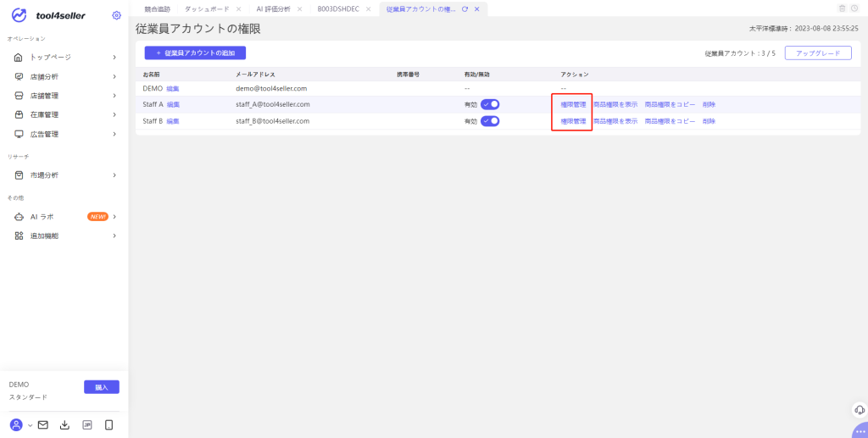
Task: Open dropdown arrow next to user avatar
Action: click(30, 425)
